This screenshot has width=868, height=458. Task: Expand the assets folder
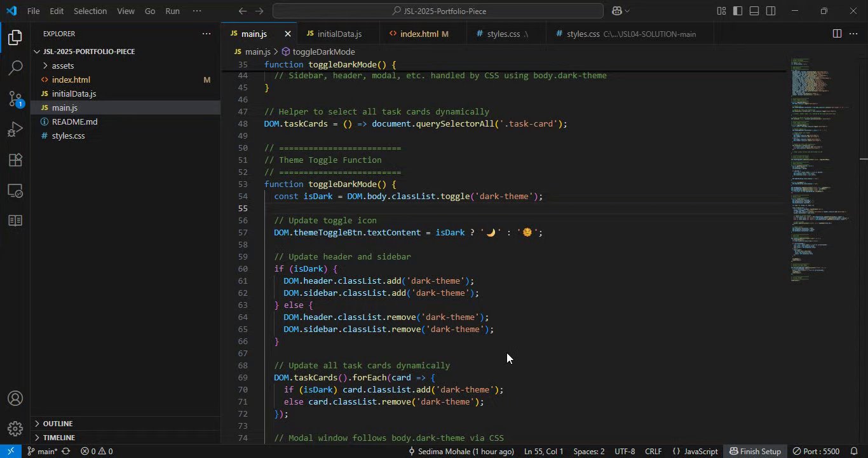click(62, 66)
